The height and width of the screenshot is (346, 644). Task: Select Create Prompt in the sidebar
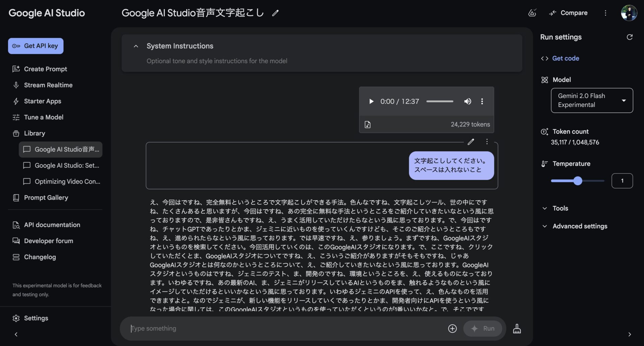pyautogui.click(x=46, y=69)
